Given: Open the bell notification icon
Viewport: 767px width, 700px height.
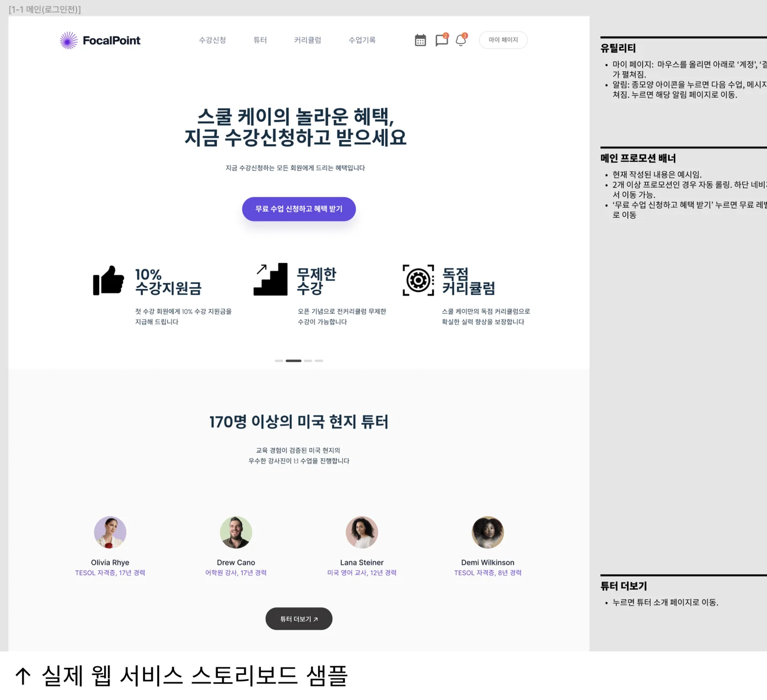Looking at the screenshot, I should (x=460, y=40).
